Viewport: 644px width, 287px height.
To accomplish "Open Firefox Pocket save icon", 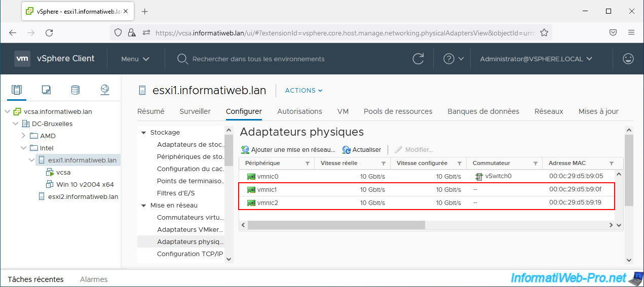I will coord(613,32).
